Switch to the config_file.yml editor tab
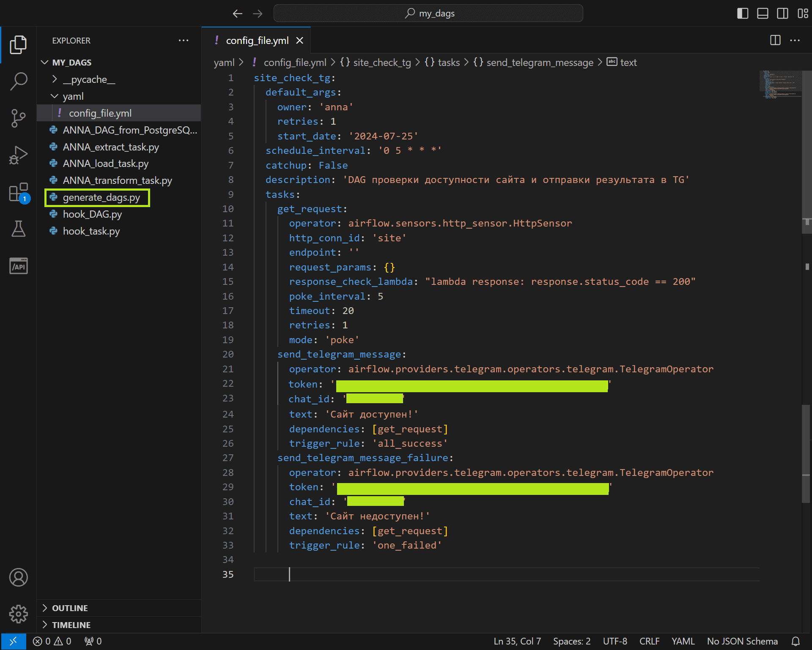 (257, 41)
